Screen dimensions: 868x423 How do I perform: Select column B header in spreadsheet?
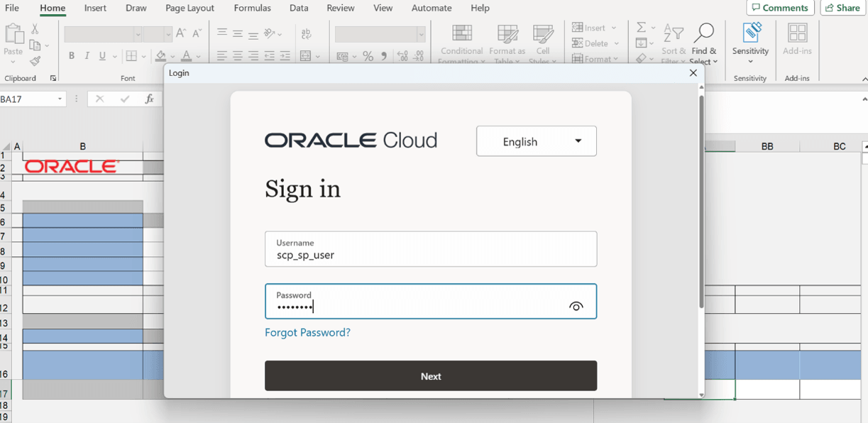coord(82,146)
